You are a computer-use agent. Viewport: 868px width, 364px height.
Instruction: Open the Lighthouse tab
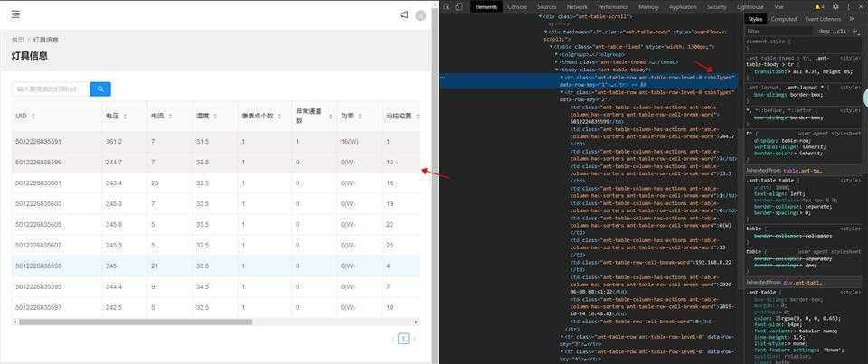(x=750, y=6)
